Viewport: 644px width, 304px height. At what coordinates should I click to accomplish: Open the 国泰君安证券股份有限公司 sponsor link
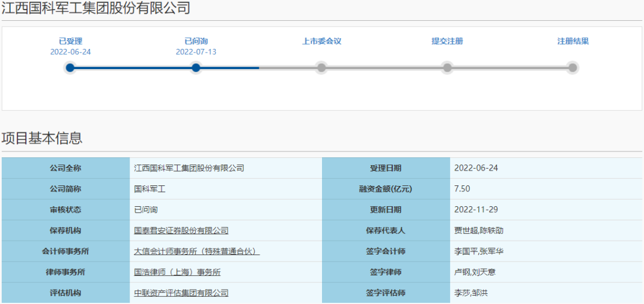click(x=181, y=231)
